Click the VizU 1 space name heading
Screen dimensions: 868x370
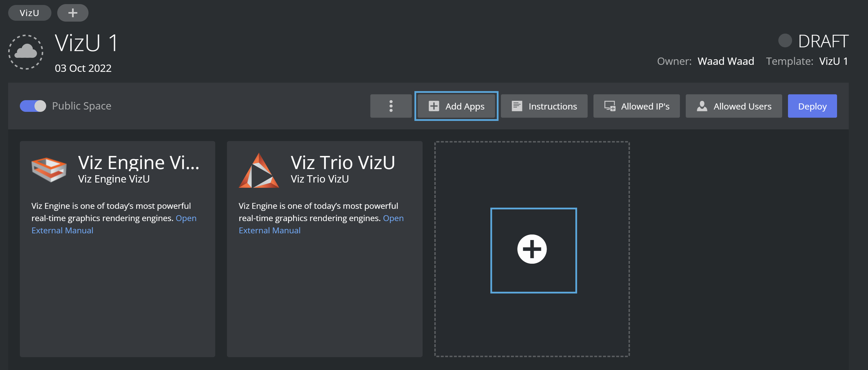(x=87, y=44)
